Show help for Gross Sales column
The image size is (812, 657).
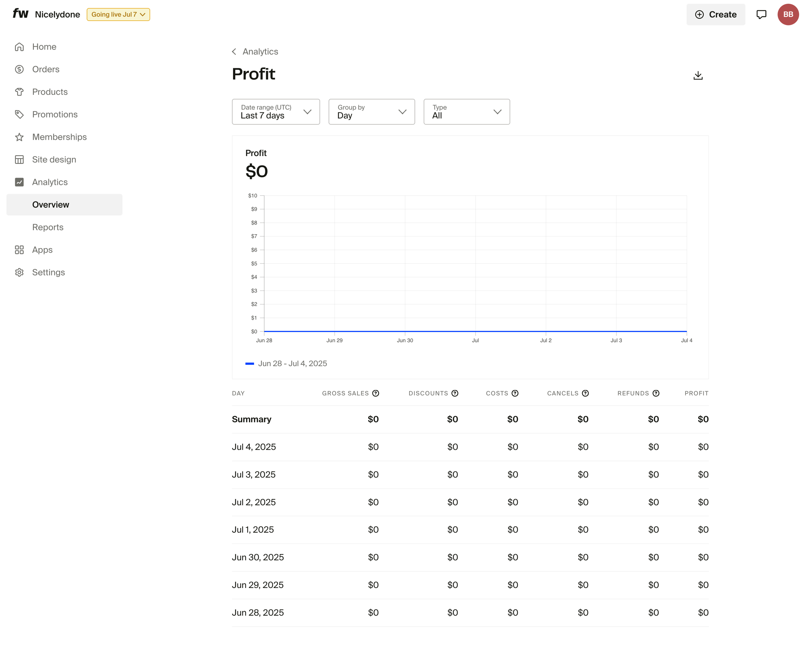(376, 393)
